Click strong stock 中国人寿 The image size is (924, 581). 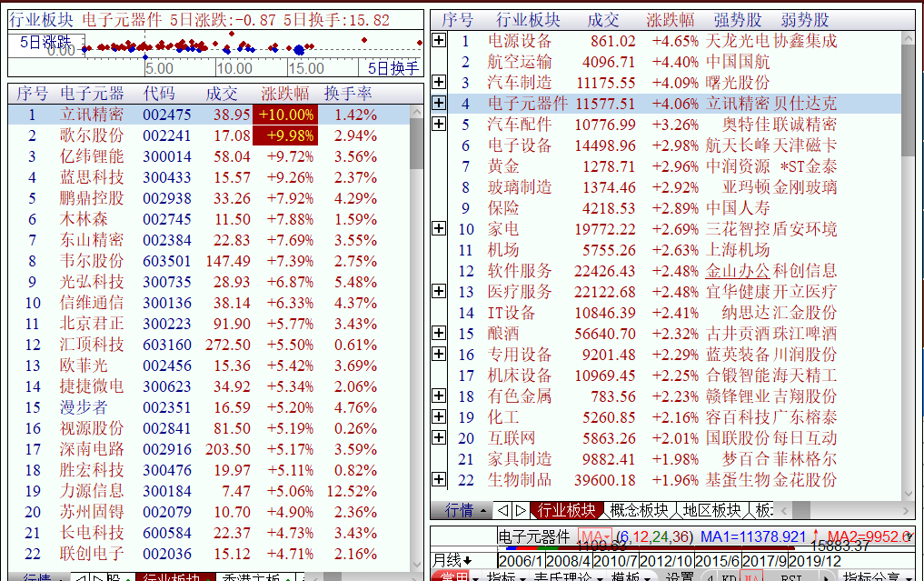pyautogui.click(x=738, y=207)
